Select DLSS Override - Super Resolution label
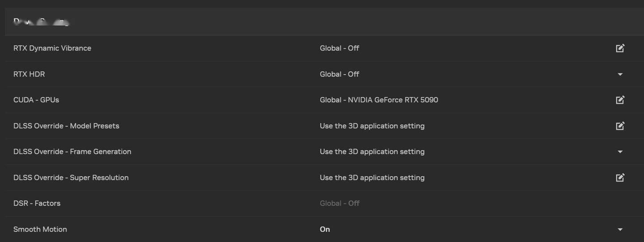The height and width of the screenshot is (242, 644). click(71, 178)
